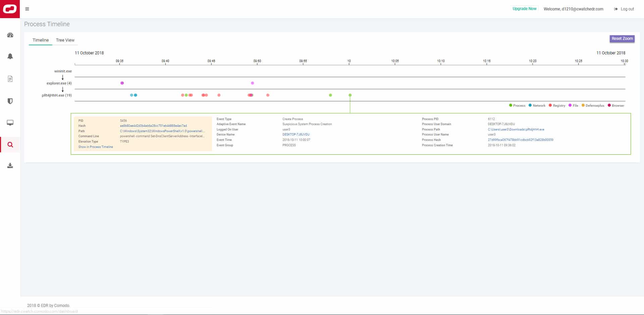Click the Create Process event type value
Screen dimensions: 644x315
pos(292,119)
